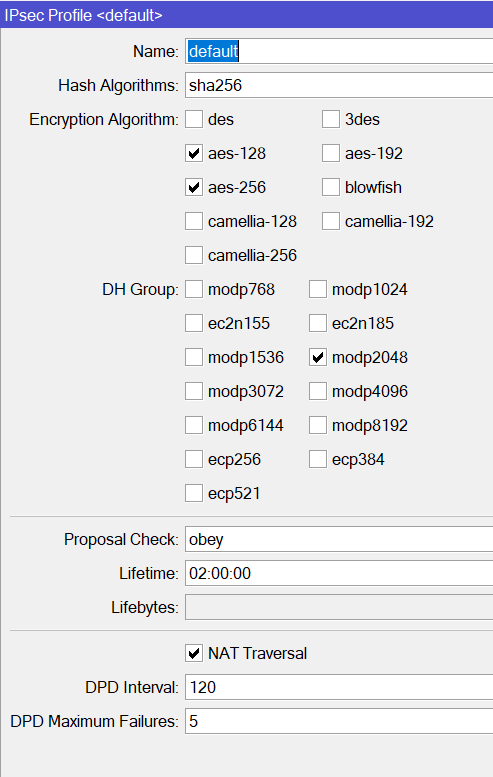Click the Lifetime field showing 02:00:00

pyautogui.click(x=339, y=573)
